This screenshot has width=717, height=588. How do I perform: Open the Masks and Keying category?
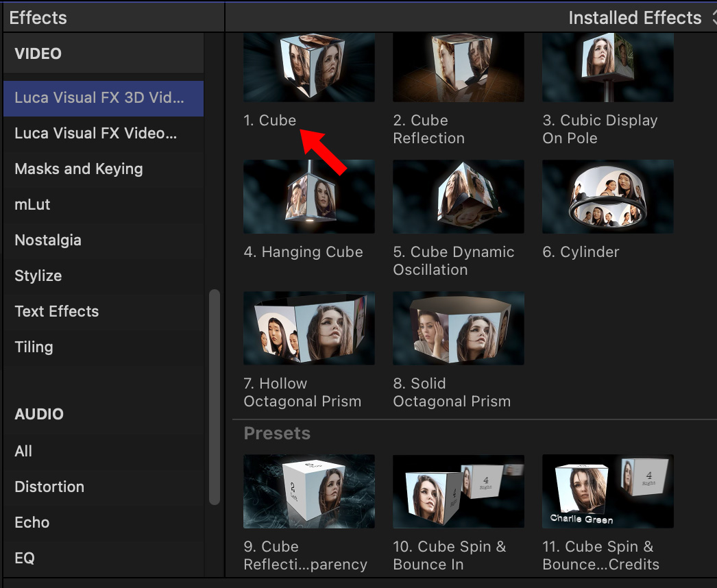coord(79,169)
